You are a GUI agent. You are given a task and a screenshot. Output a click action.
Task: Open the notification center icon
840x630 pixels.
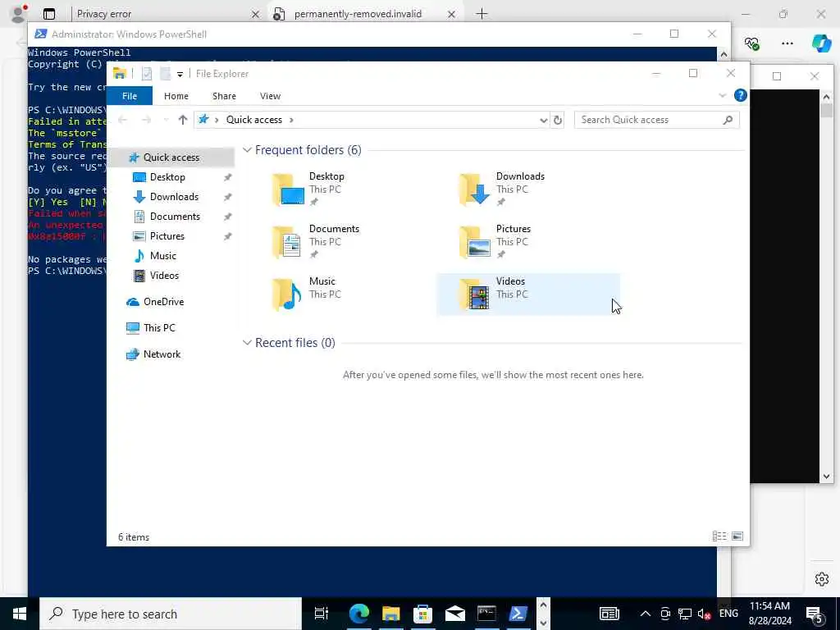tap(815, 614)
